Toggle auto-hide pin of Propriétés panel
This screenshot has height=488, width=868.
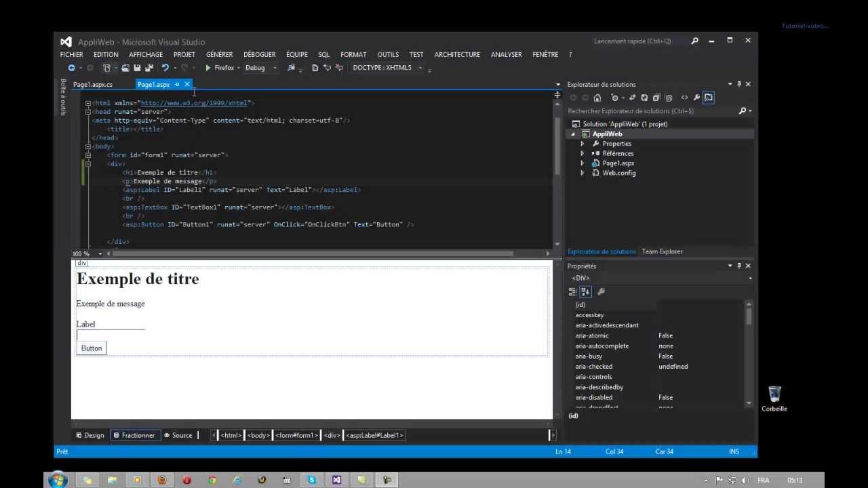pos(738,266)
